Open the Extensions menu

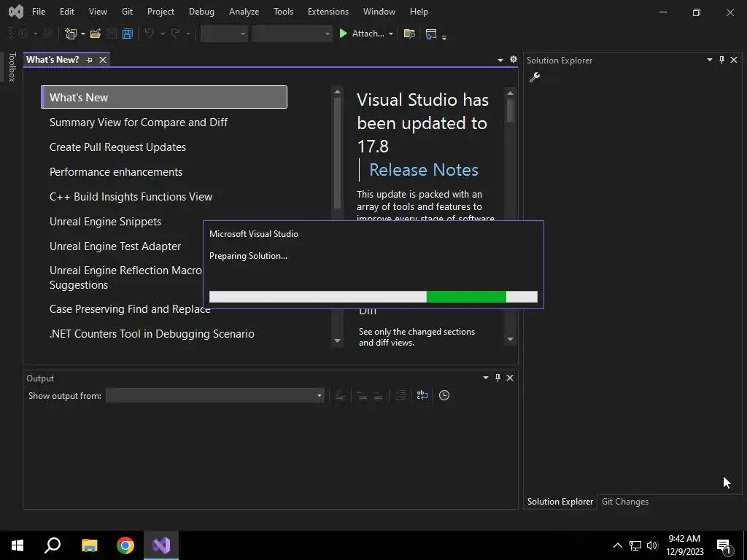click(328, 12)
